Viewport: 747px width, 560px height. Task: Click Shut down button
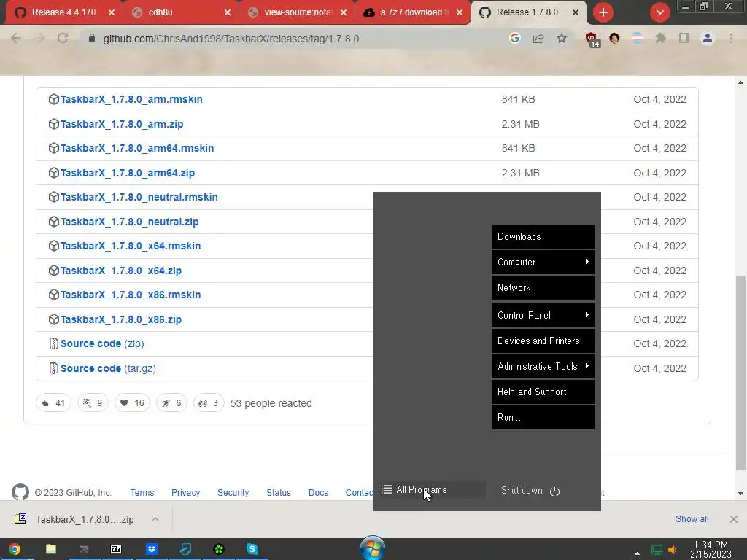pyautogui.click(x=530, y=491)
